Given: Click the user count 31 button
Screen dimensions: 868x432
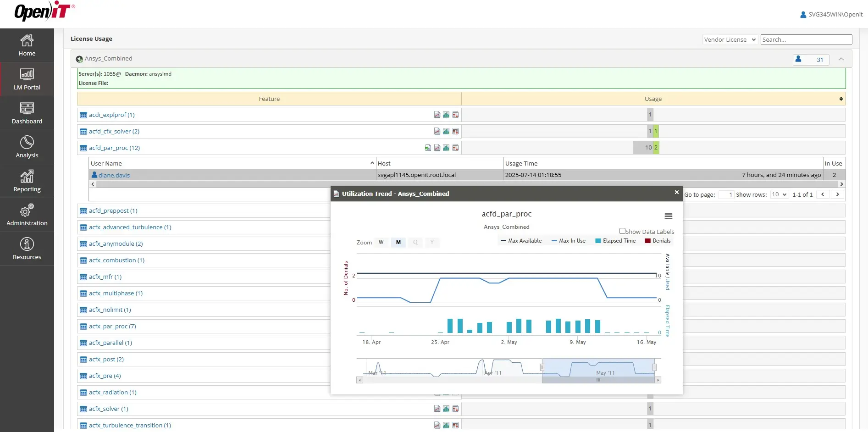Looking at the screenshot, I should 811,60.
